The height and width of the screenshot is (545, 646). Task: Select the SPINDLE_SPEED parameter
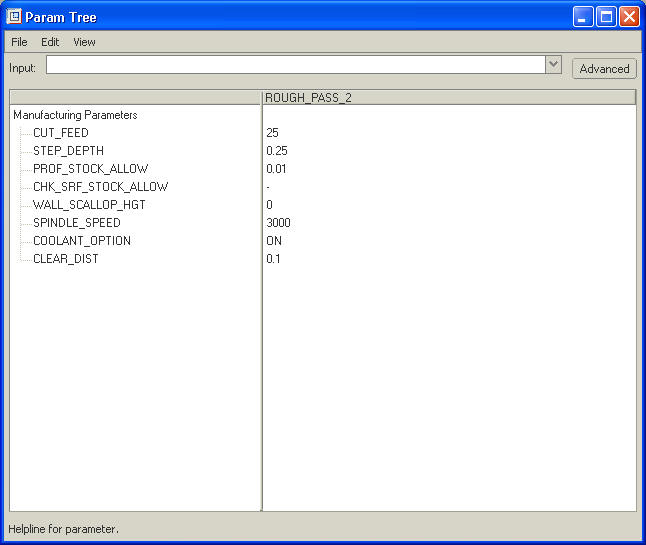pyautogui.click(x=77, y=223)
